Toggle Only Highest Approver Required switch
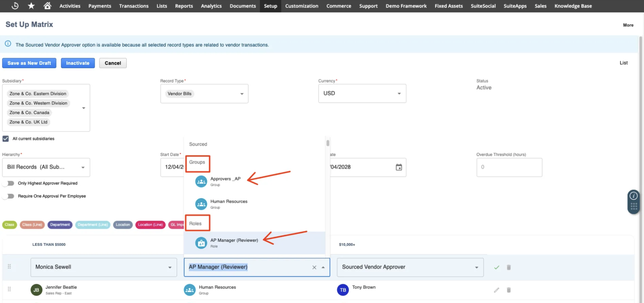Viewport: 644px width, 303px height. [9, 183]
